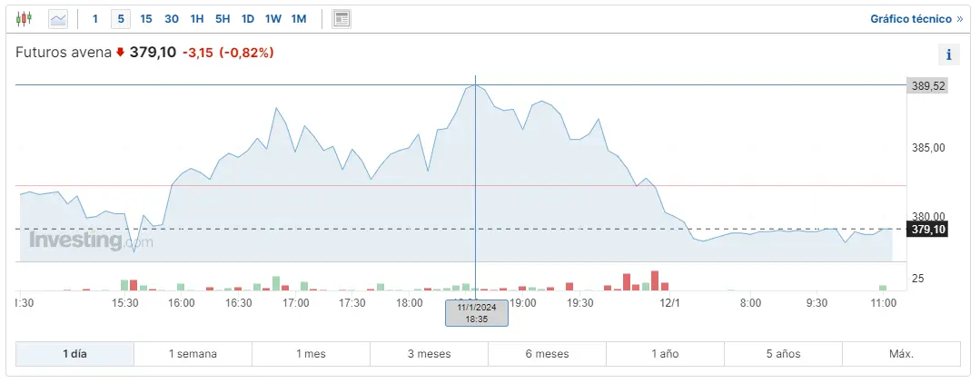Show the 3 meses range
The height and width of the screenshot is (383, 980).
point(429,354)
